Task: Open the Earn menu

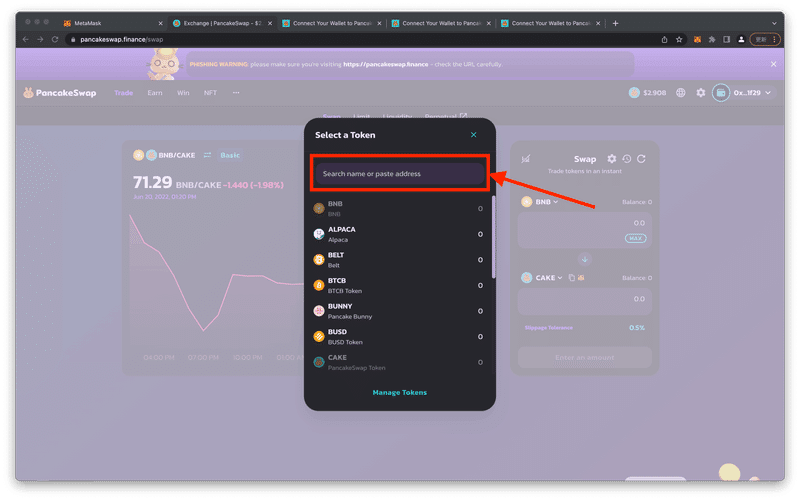Action: 155,93
